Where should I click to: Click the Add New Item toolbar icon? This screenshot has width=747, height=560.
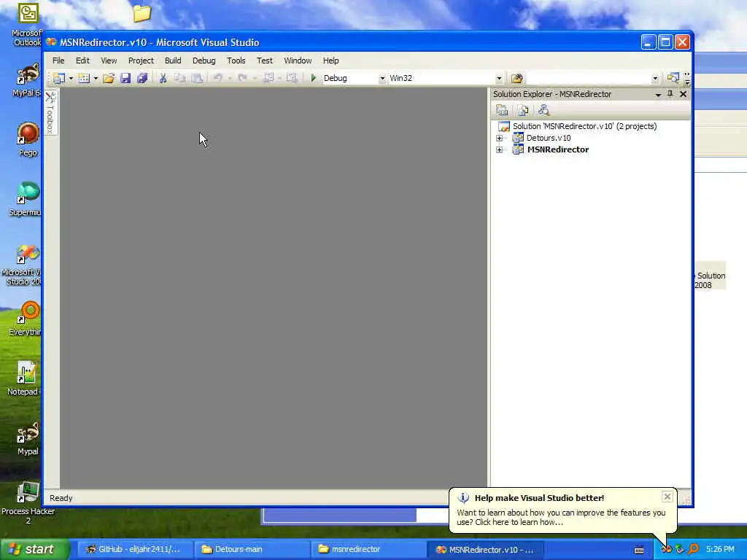click(x=84, y=78)
